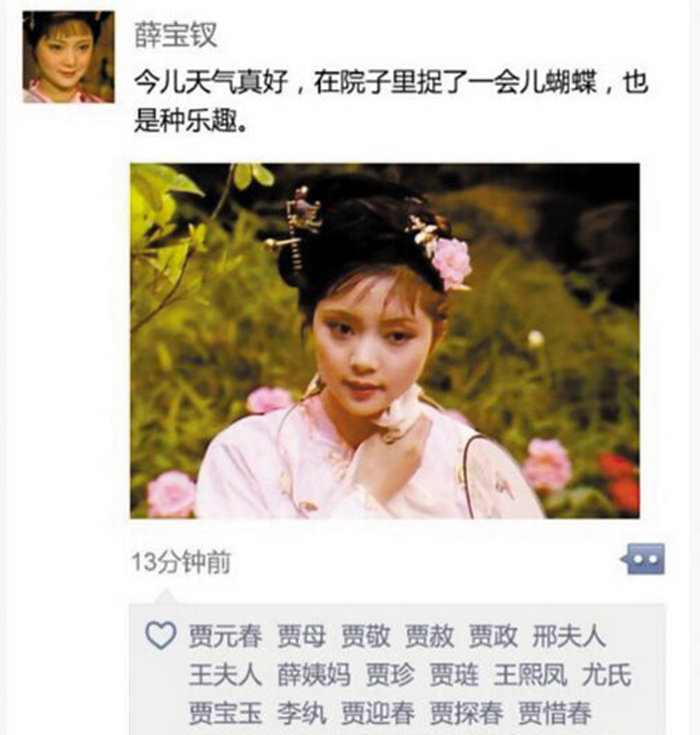700x735 pixels.
Task: Select 薛姨妈 from likes list
Action: (314, 675)
